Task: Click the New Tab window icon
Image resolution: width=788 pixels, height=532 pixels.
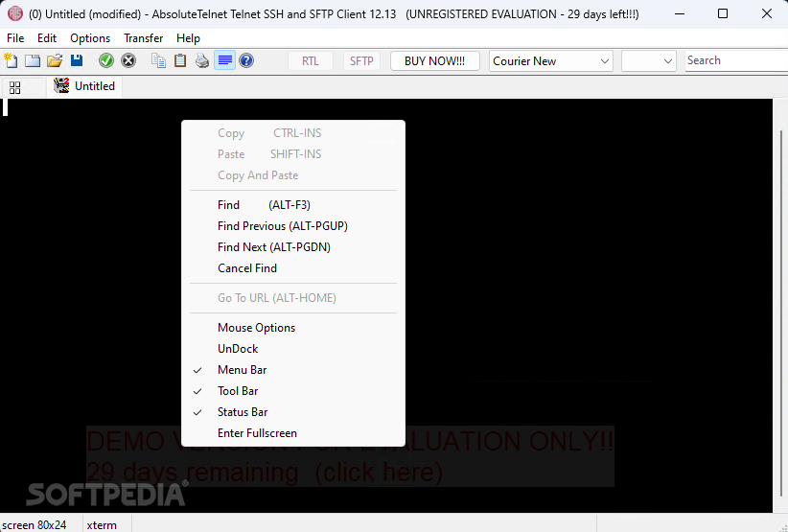Action: pyautogui.click(x=33, y=60)
